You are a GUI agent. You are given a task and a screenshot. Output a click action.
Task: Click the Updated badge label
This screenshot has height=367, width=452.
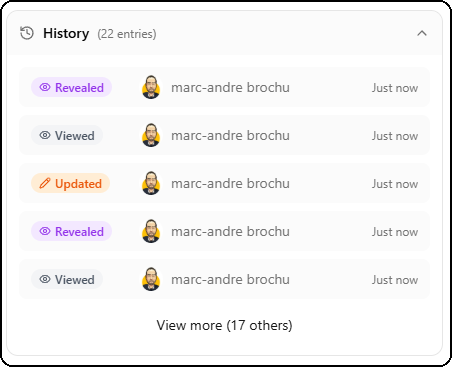[x=78, y=184]
